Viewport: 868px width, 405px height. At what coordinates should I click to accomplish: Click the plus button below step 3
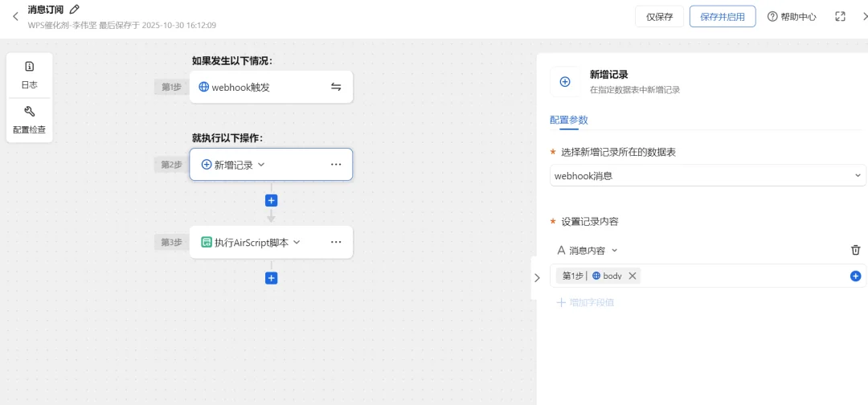[x=272, y=278]
